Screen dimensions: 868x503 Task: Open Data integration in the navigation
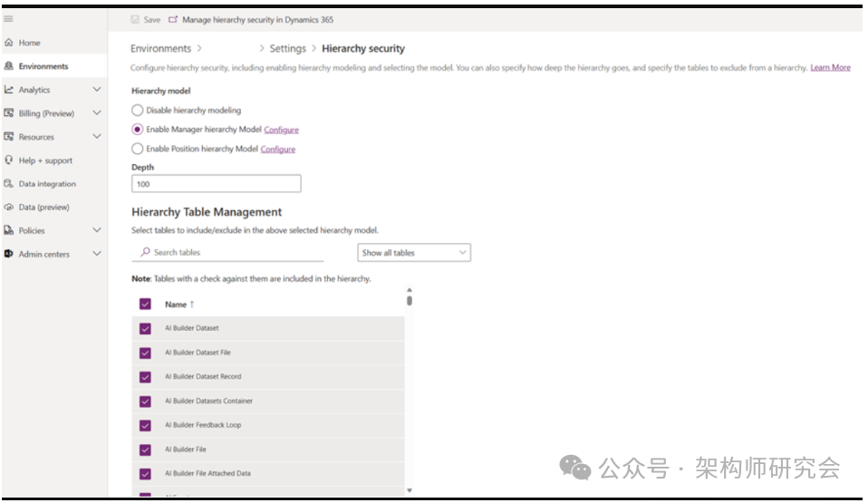point(47,183)
